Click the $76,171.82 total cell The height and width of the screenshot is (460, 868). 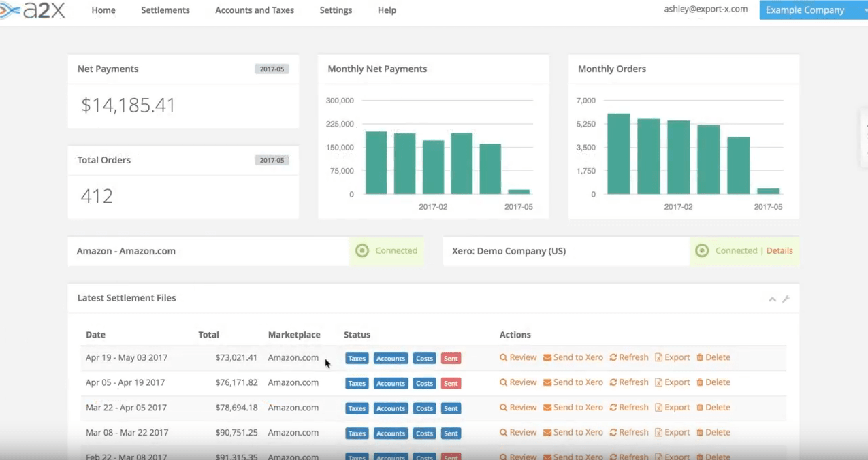(236, 382)
